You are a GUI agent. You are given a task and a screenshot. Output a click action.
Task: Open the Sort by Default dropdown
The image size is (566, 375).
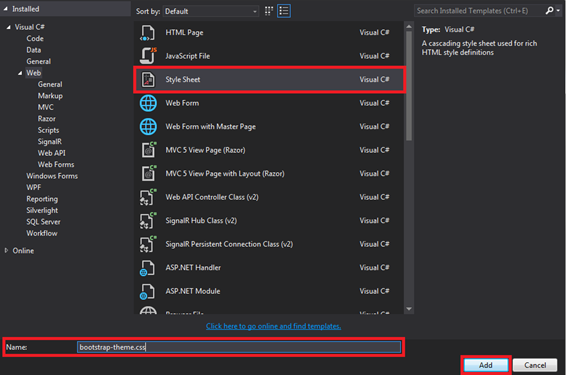pyautogui.click(x=211, y=11)
